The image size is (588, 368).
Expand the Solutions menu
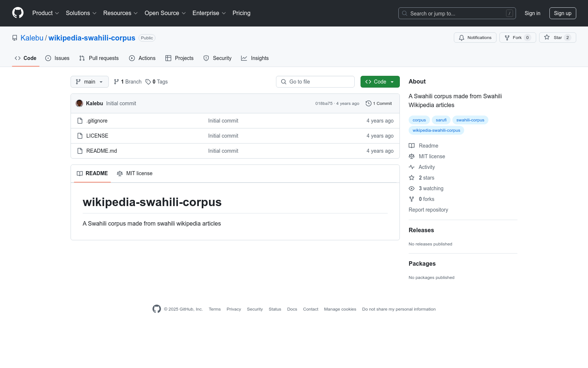pos(81,13)
